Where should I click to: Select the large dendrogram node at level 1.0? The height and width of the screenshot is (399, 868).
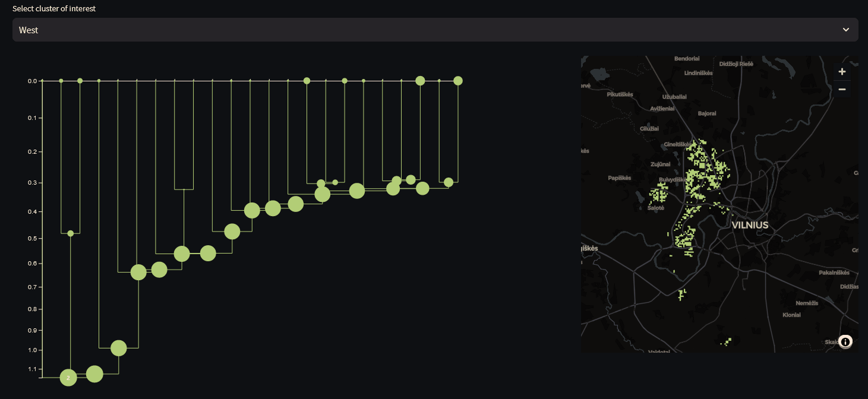tap(119, 348)
